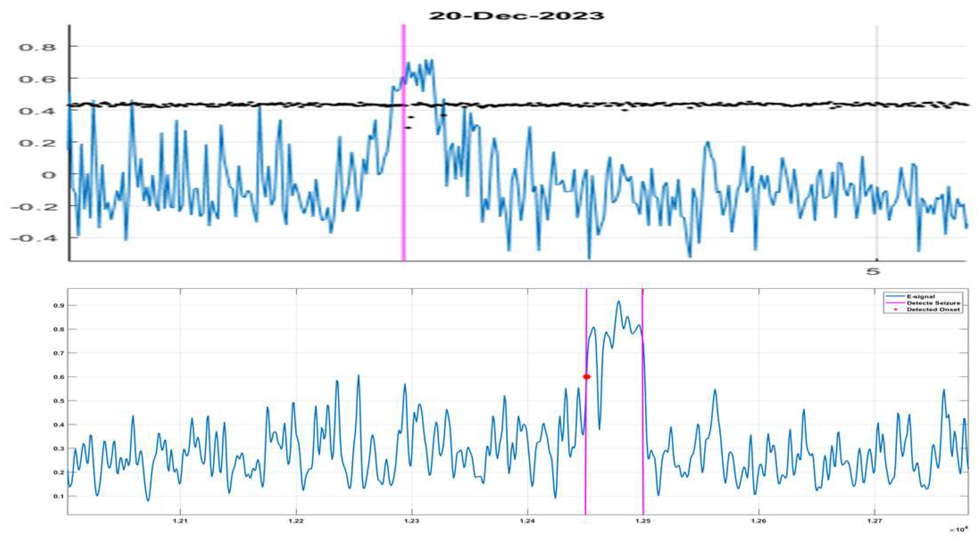The width and height of the screenshot is (980, 542).
Task: Click the 1.21 x-axis tick label
Action: coord(180,521)
